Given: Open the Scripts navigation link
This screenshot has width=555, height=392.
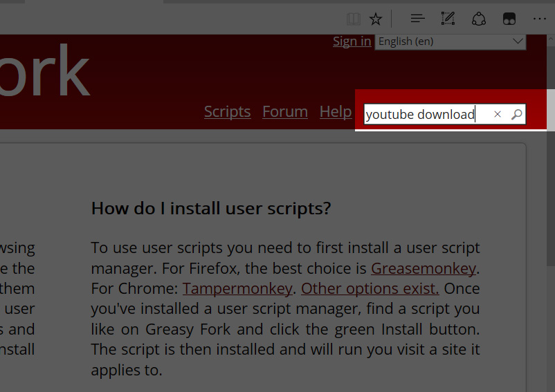Looking at the screenshot, I should click(227, 112).
